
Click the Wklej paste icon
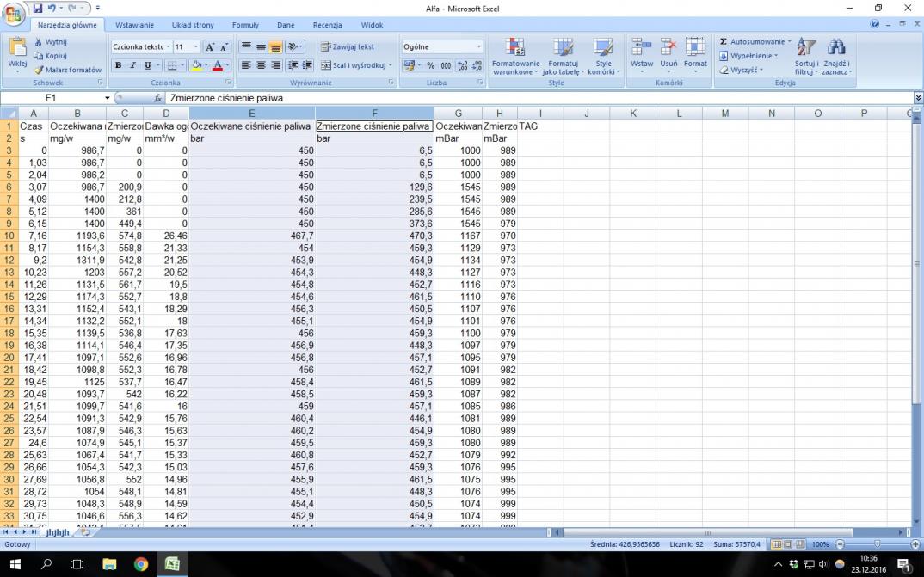17,53
